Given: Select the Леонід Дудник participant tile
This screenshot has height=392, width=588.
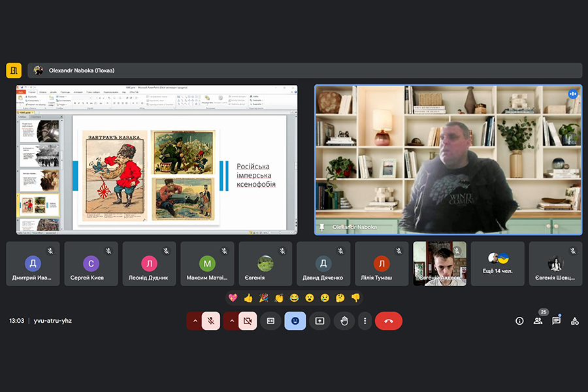Looking at the screenshot, I should [x=149, y=264].
